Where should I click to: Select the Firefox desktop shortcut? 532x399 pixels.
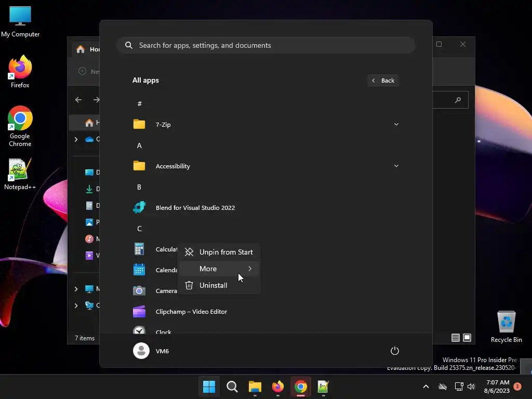click(20, 72)
